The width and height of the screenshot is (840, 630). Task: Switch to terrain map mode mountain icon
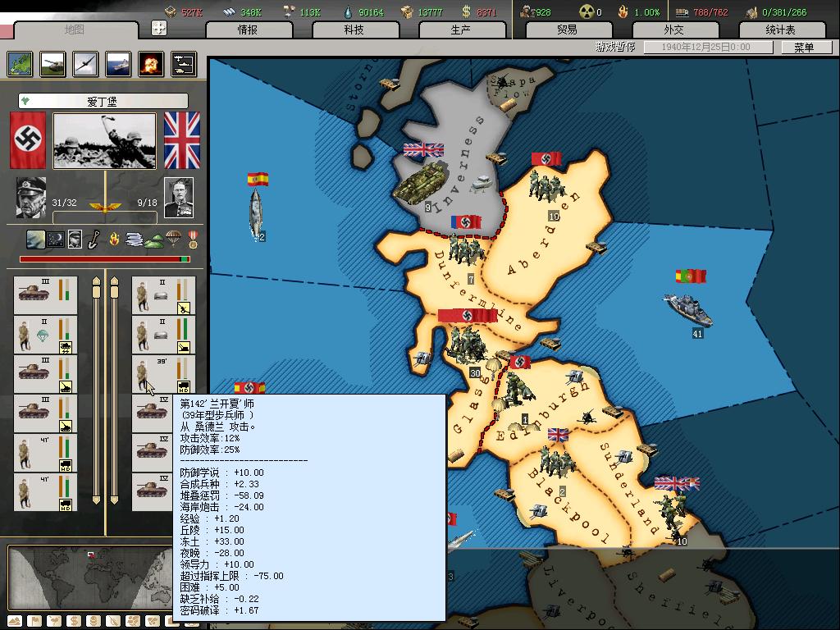pyautogui.click(x=15, y=622)
